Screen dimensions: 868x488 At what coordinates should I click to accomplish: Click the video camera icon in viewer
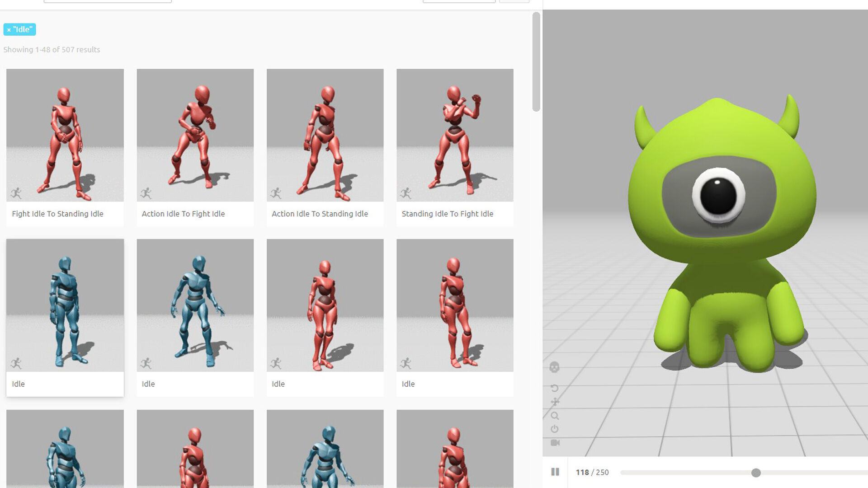click(x=555, y=443)
